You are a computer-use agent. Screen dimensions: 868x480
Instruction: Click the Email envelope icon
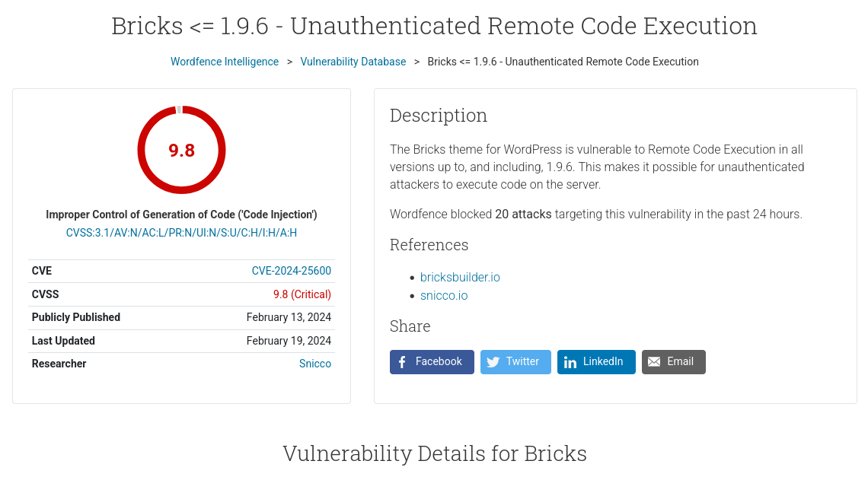pos(654,361)
